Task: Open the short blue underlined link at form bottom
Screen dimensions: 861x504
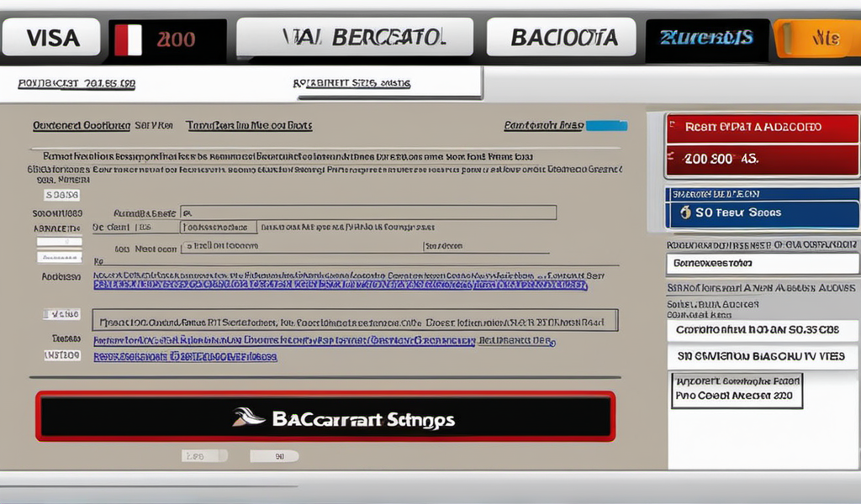Action: (185, 356)
